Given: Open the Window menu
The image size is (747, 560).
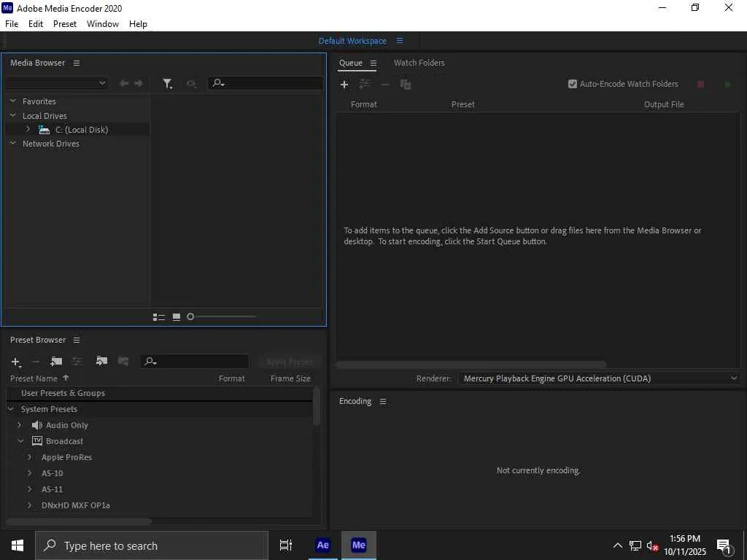Looking at the screenshot, I should click(x=103, y=24).
